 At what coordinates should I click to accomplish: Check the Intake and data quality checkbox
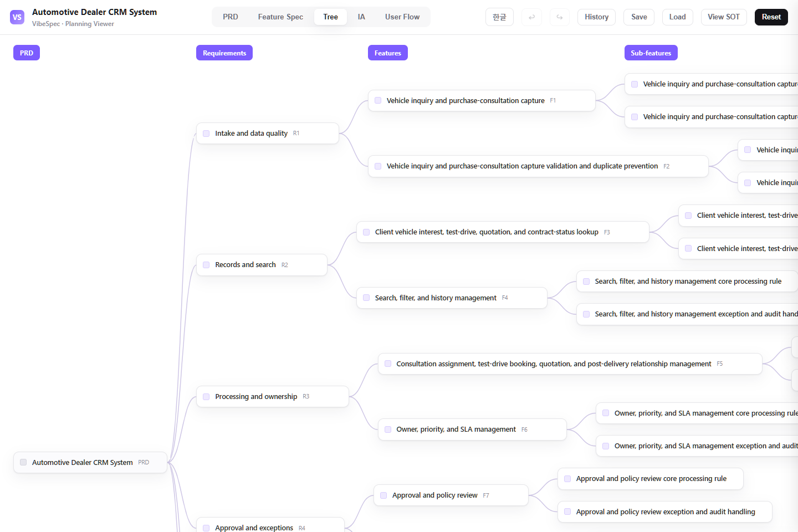tap(206, 134)
